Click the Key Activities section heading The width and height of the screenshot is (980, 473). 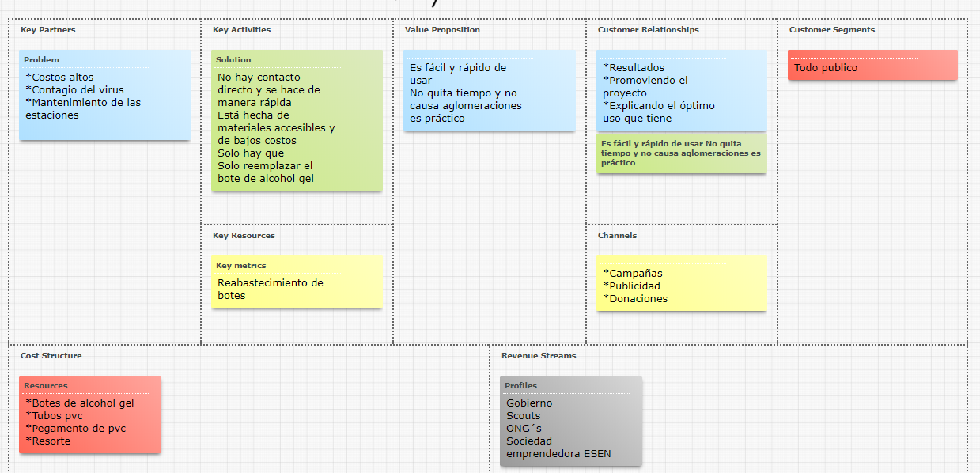(x=241, y=30)
